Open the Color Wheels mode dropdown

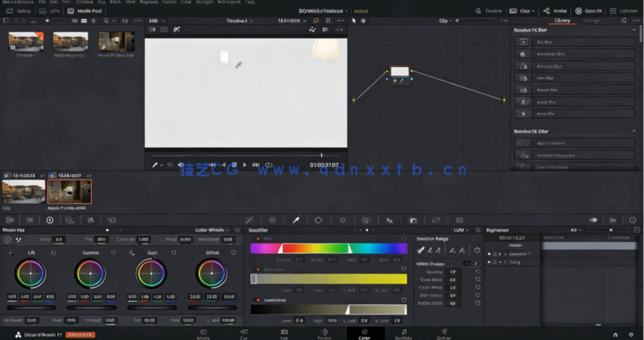[x=212, y=230]
